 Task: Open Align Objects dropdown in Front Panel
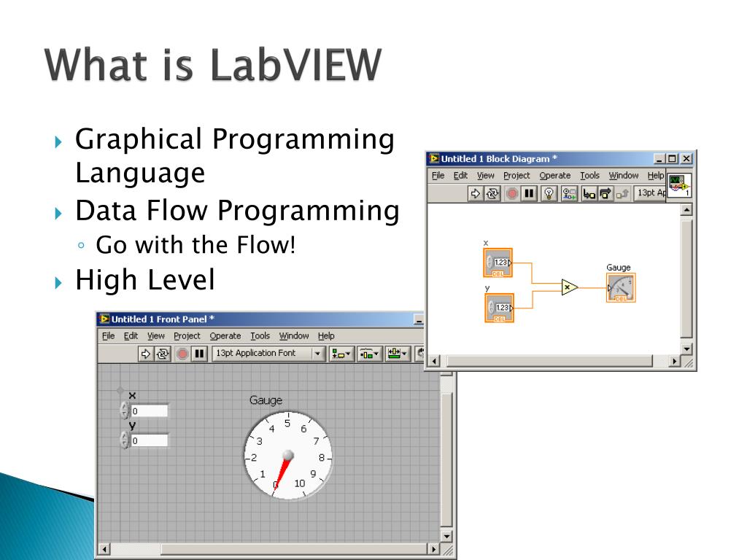coord(341,354)
